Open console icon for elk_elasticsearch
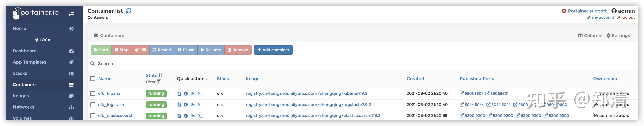The image size is (644, 126). click(x=201, y=116)
